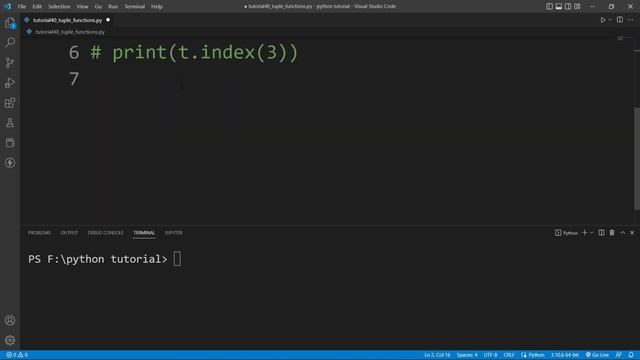Click code line 6 print(t.index(3))

pos(194,53)
